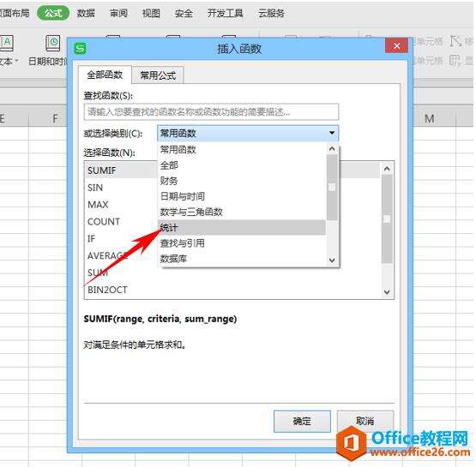
Task: Click function list scroll up arrow
Action: [387, 169]
